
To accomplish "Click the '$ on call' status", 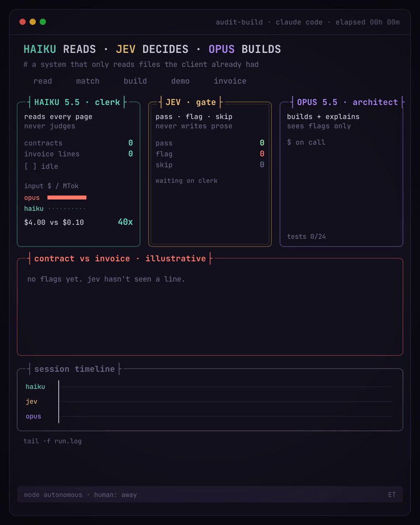I will 306,142.
